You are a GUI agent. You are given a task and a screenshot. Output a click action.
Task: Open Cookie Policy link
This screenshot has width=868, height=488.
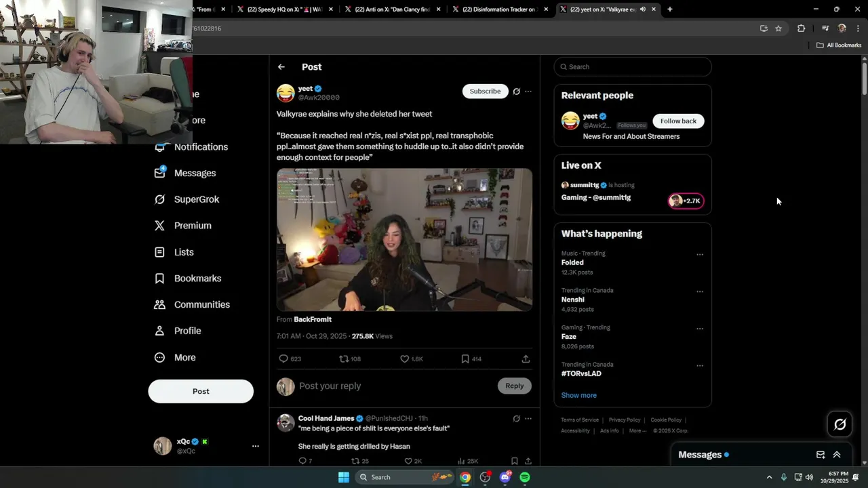[x=666, y=420]
